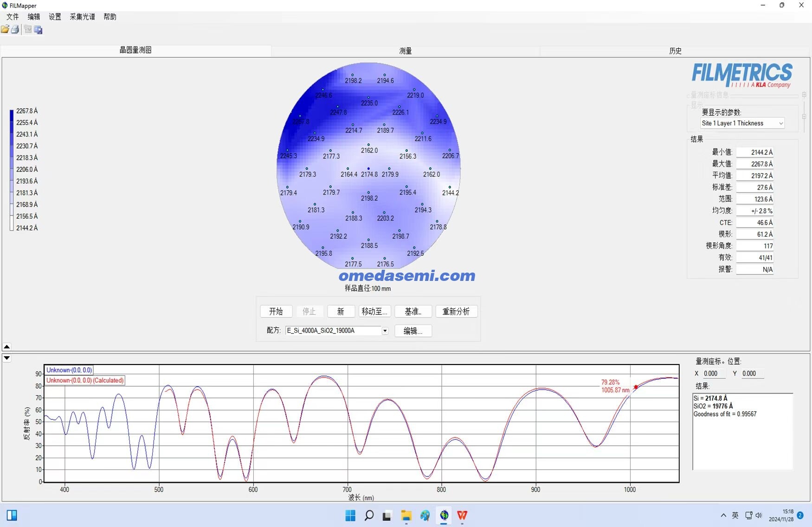Click the 重新分析 button
The width and height of the screenshot is (812, 527).
pos(456,312)
